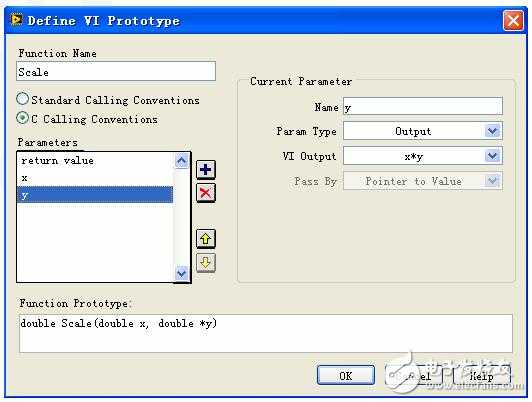
Task: Click into the Function Name field
Action: click(116, 71)
